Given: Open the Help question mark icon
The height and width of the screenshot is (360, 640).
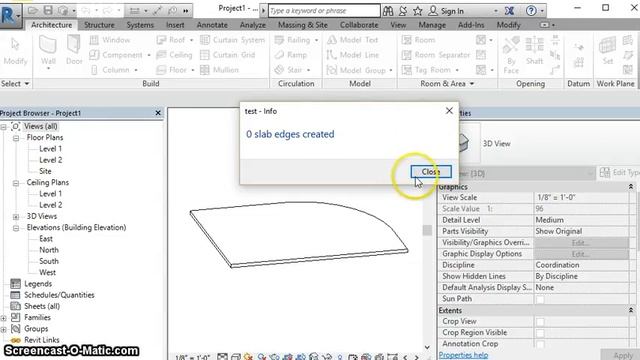Looking at the screenshot, I should point(531,11).
